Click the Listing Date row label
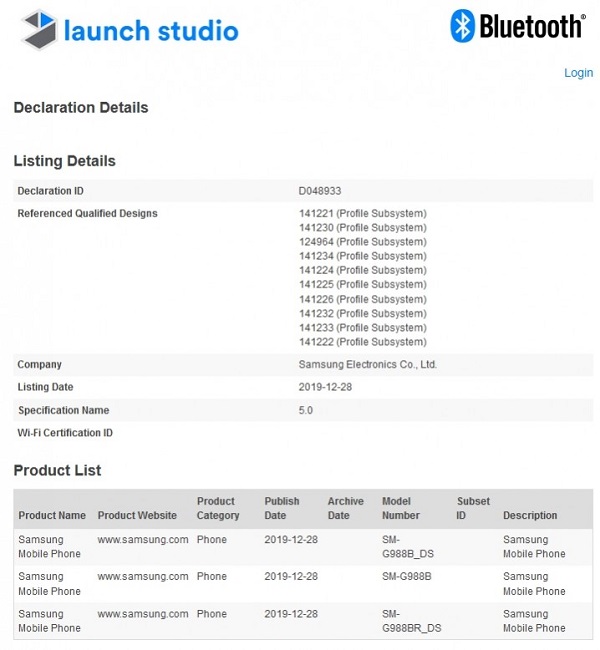 (45, 387)
